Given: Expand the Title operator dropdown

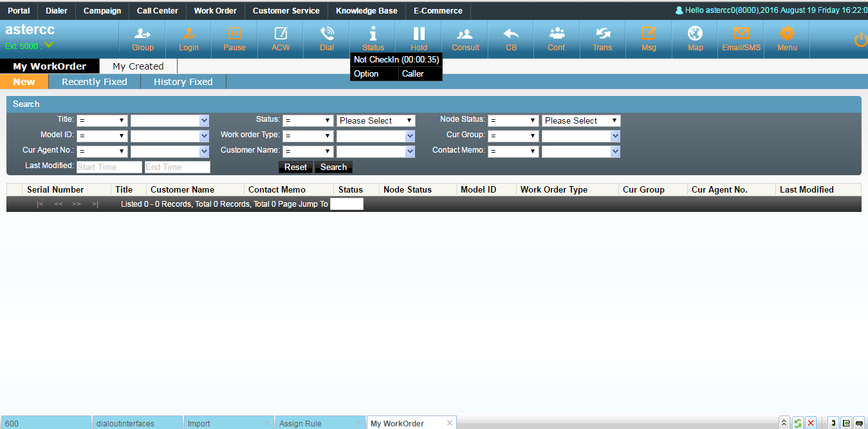Looking at the screenshot, I should click(102, 120).
